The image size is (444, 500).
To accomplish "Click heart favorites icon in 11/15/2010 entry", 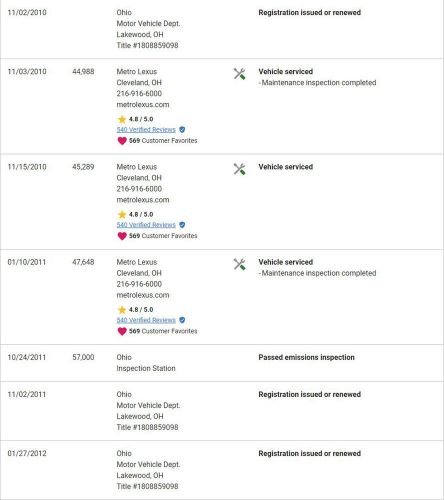I will point(122,236).
